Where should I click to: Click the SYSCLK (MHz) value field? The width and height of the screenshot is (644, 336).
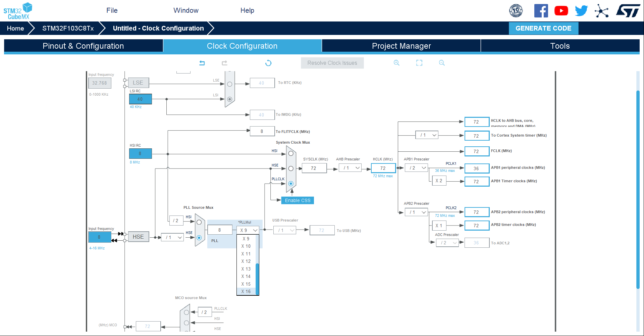(x=314, y=168)
